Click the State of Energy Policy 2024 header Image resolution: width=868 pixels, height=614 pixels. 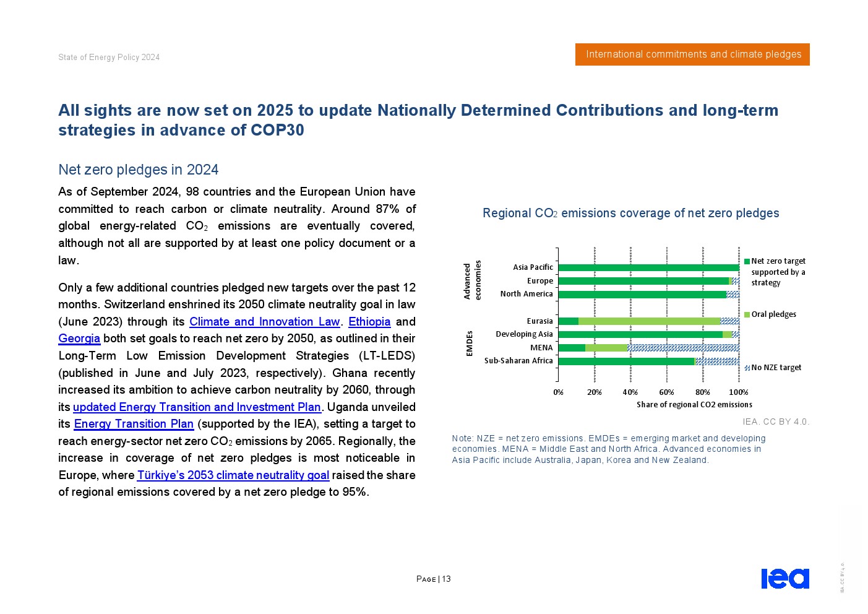(109, 58)
